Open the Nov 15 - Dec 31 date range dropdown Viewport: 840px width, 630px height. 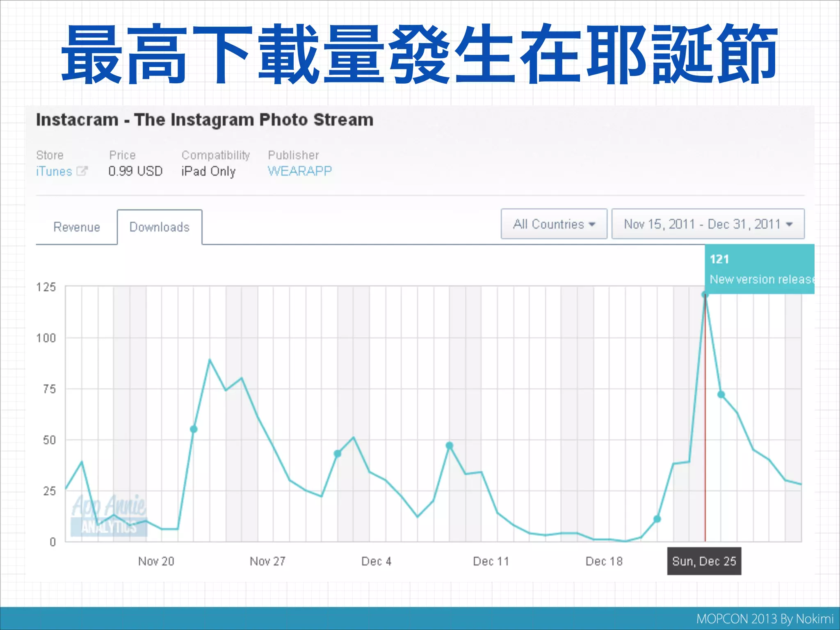pos(708,224)
